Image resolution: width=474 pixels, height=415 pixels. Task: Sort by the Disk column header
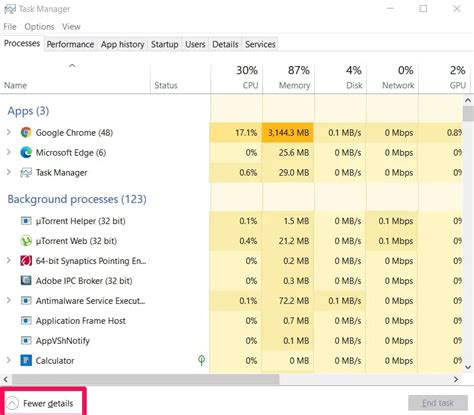340,79
